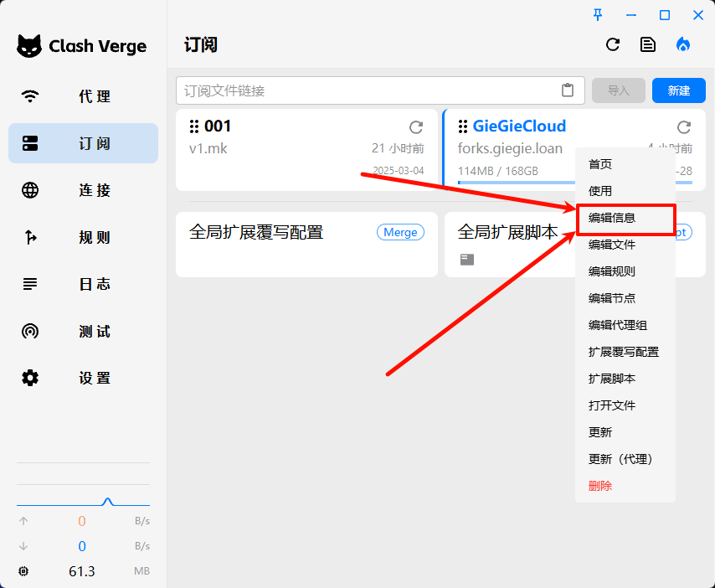Click the 新建 new button
Screen dimensions: 715x588
pos(678,90)
